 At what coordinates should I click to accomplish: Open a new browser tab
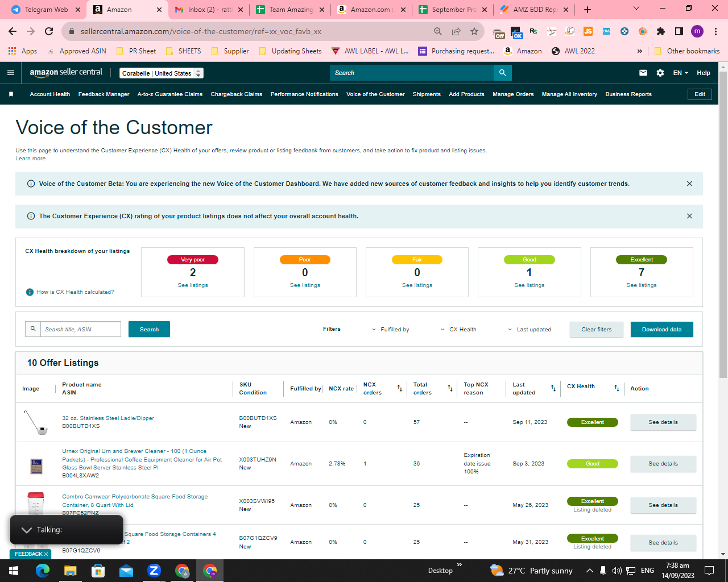pyautogui.click(x=588, y=10)
